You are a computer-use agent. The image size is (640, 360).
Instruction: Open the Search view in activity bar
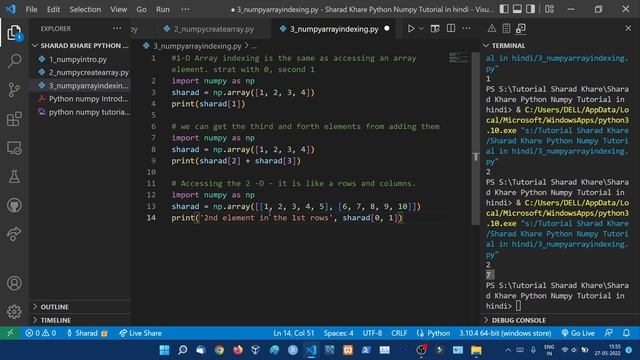tap(14, 61)
